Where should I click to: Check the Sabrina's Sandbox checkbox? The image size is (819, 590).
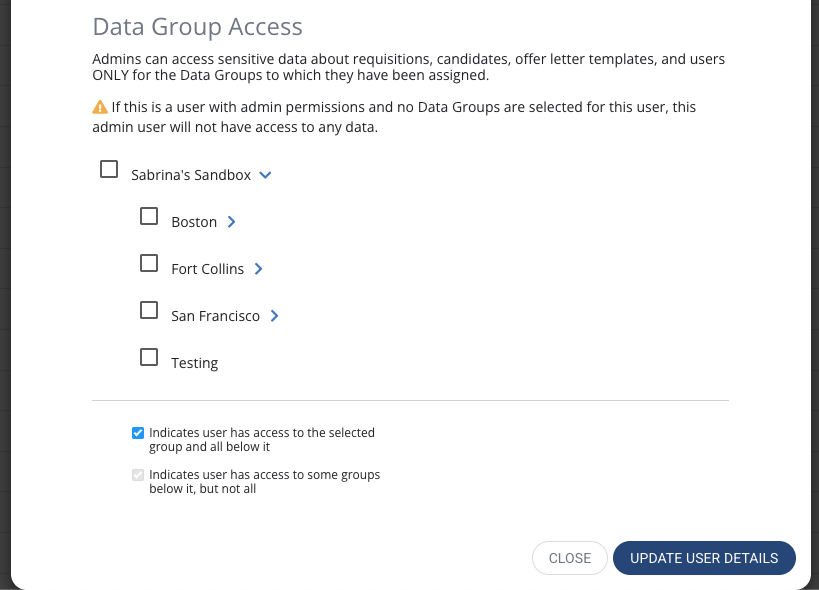click(109, 169)
